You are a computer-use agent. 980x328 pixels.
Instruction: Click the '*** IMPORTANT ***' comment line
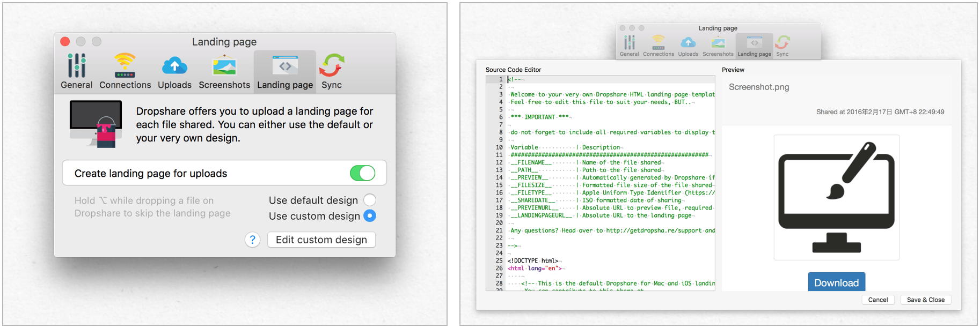[539, 117]
